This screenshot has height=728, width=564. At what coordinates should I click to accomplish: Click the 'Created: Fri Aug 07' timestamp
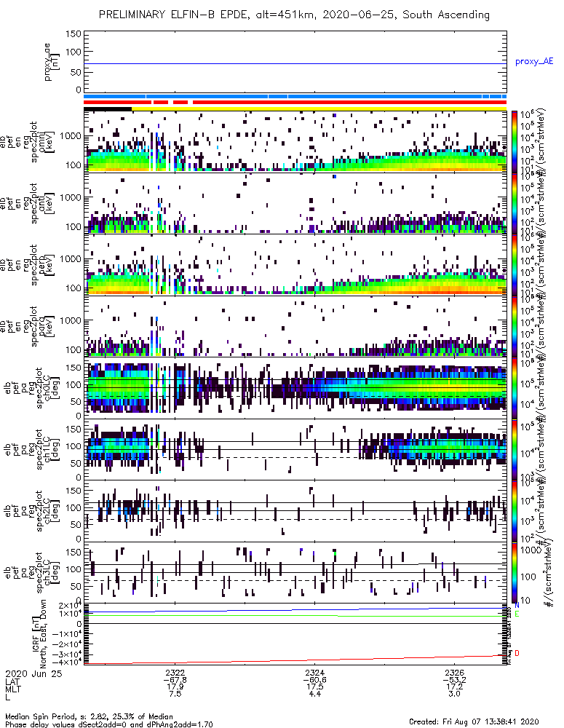[x=474, y=721]
